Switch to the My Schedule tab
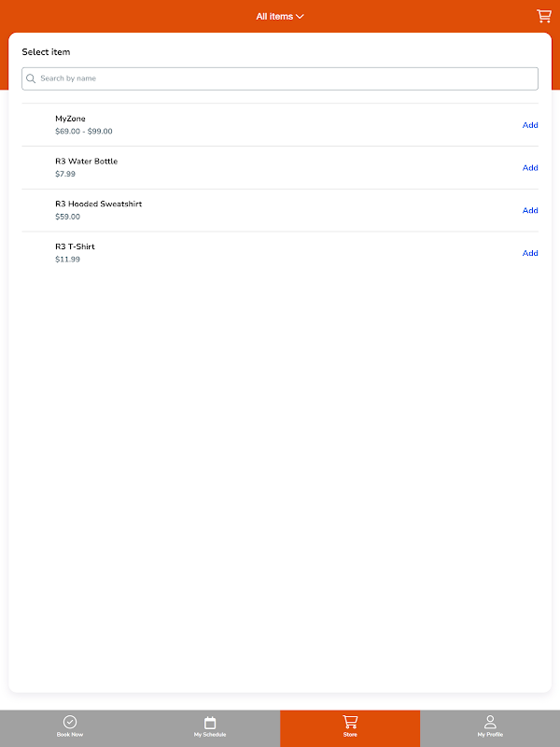This screenshot has width=560, height=747. pyautogui.click(x=210, y=728)
